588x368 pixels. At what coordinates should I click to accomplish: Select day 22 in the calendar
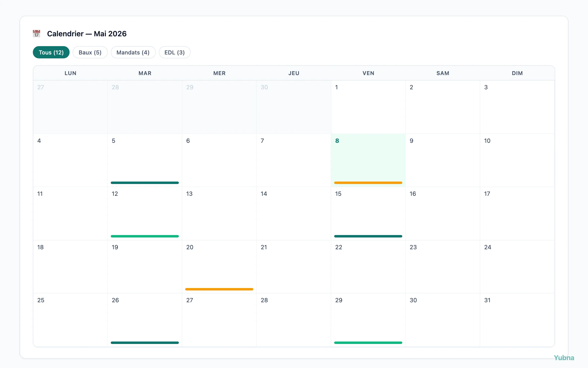368,267
